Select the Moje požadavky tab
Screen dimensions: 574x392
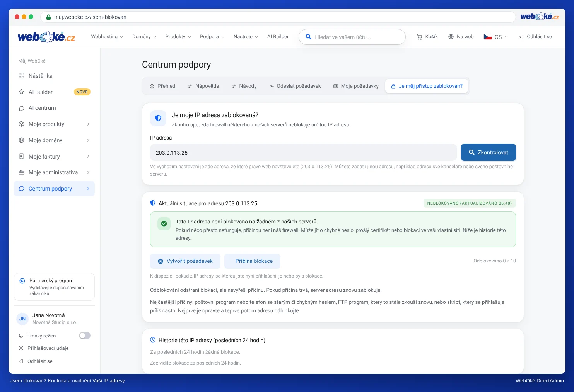tap(356, 86)
